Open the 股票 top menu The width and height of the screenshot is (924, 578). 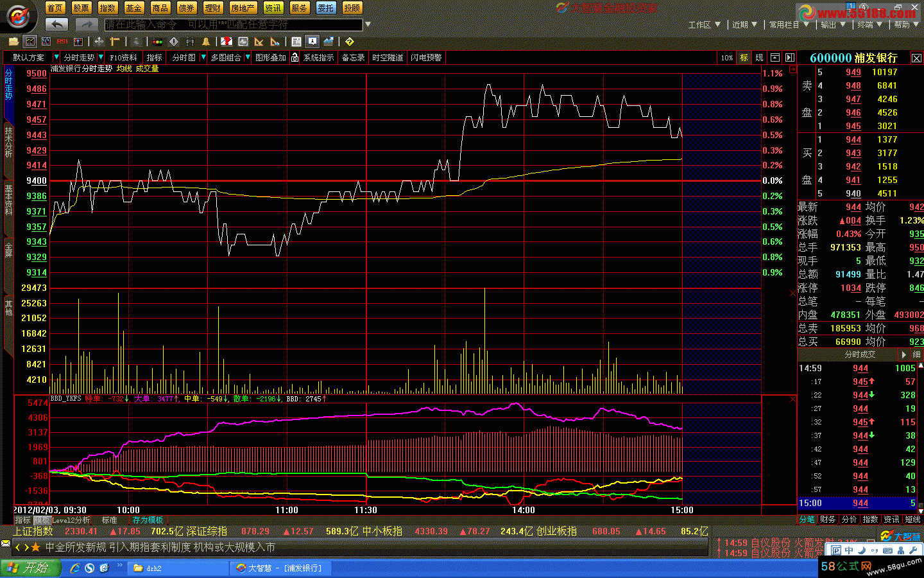click(x=81, y=8)
